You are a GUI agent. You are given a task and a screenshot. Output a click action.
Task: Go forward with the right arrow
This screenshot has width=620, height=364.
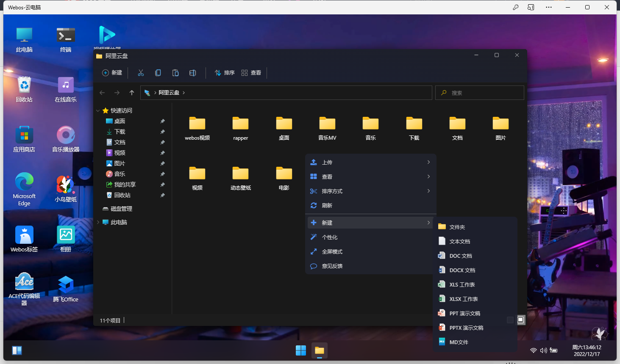(x=117, y=93)
